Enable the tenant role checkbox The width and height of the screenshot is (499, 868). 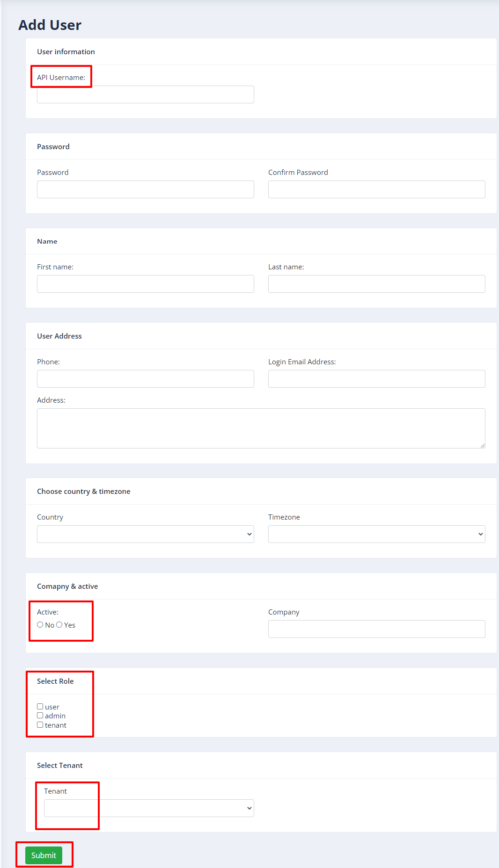[40, 725]
